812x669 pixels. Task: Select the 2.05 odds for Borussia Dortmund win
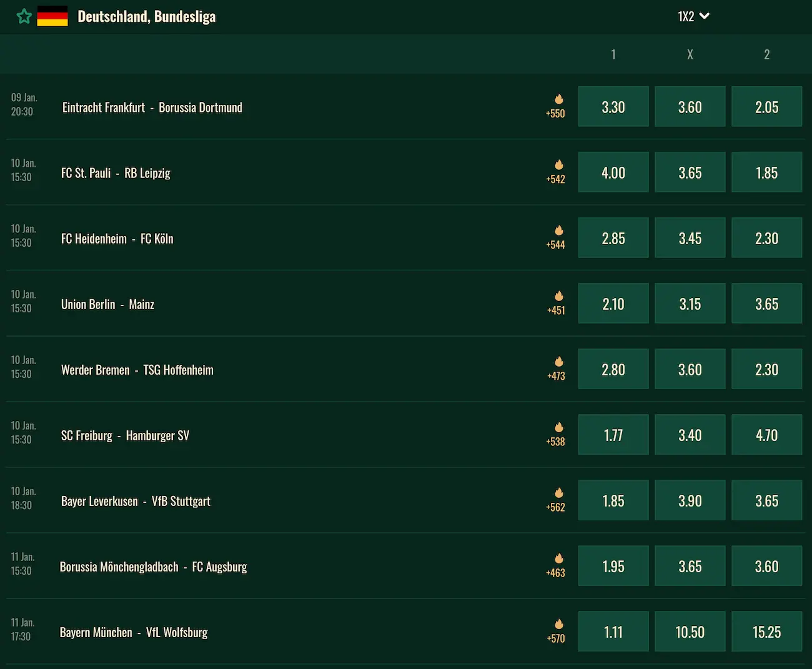pyautogui.click(x=766, y=106)
